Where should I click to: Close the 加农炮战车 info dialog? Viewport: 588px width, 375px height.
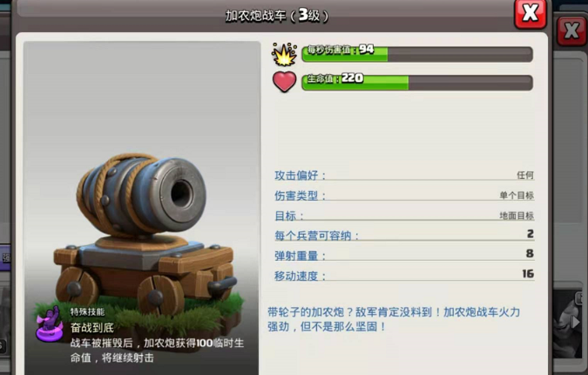(531, 14)
